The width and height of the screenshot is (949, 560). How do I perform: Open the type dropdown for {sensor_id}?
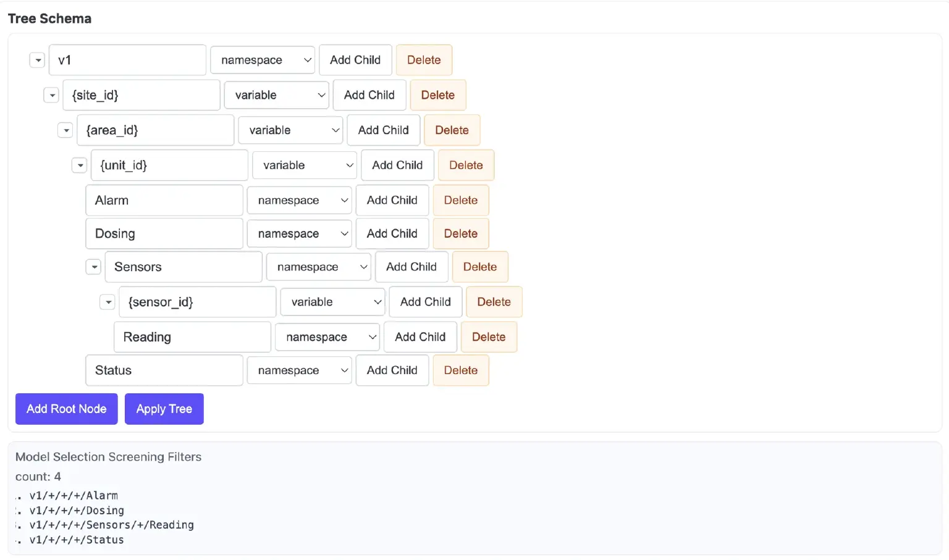[x=333, y=302]
